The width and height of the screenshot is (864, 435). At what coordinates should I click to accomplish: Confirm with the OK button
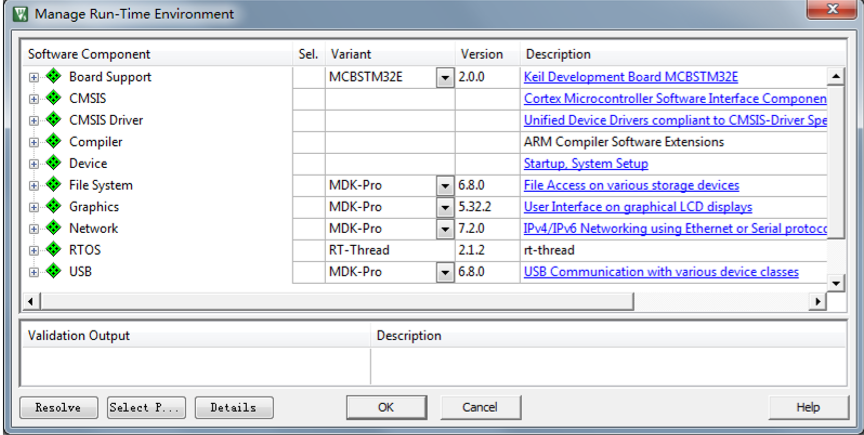click(x=386, y=407)
